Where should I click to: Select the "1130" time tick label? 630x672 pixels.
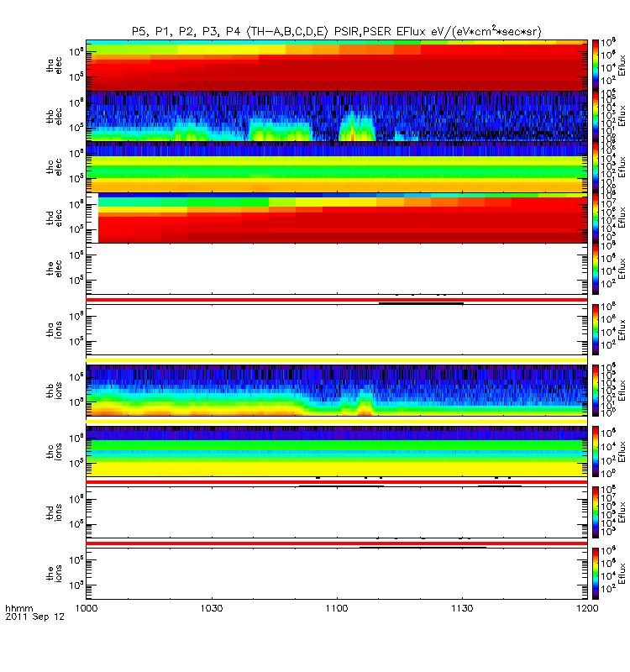click(x=462, y=608)
